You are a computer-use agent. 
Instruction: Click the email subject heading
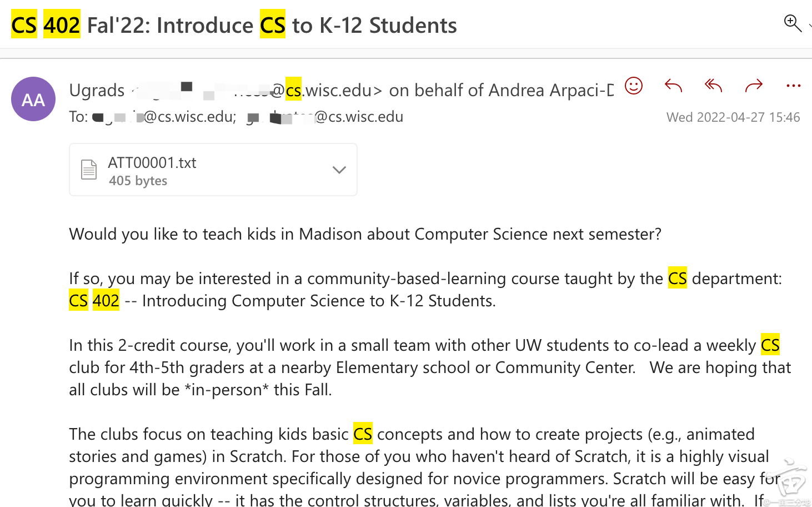tap(234, 26)
